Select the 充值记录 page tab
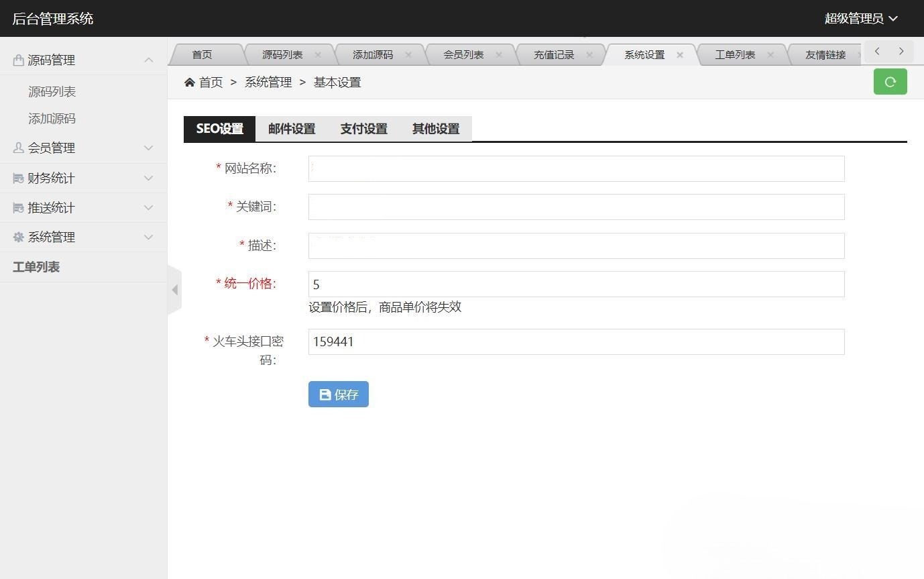Screen dimensions: 924x579 [x=554, y=54]
